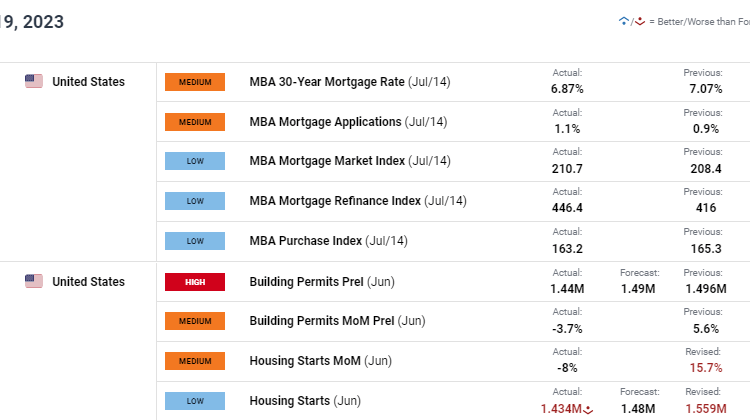Viewport: 750px width, 420px height.
Task: Open the MBA Mortgage Applications event
Action: click(348, 121)
